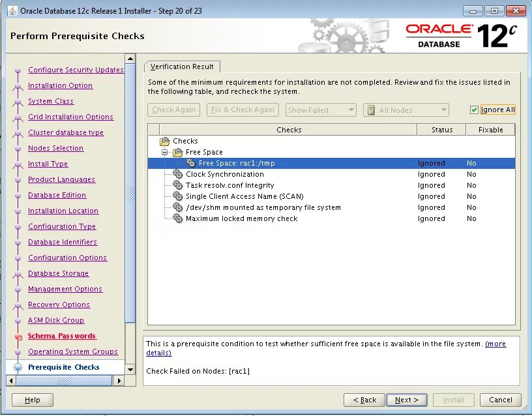Click the Fixable column header
Screen dimensions: 532x416
(x=491, y=130)
